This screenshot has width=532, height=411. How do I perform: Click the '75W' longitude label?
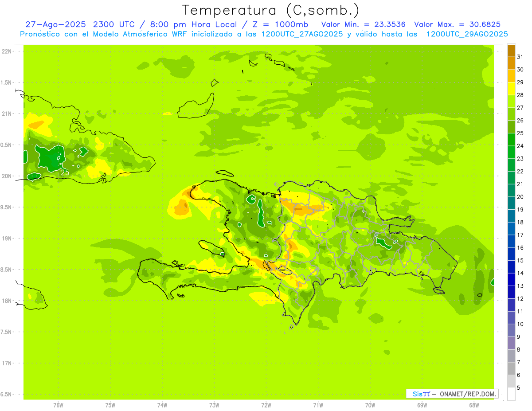110,404
